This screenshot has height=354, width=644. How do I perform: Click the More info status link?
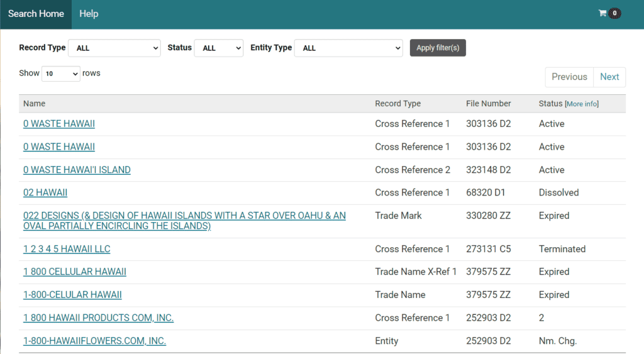click(x=582, y=104)
